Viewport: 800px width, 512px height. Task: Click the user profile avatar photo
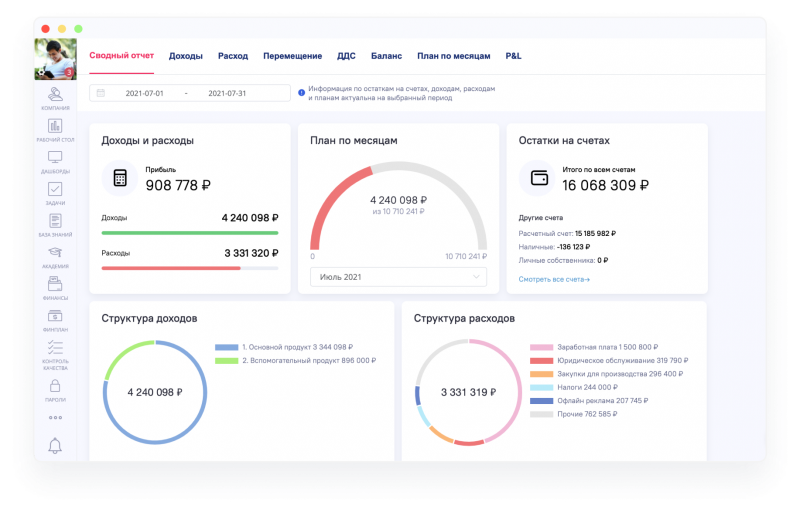coord(55,59)
